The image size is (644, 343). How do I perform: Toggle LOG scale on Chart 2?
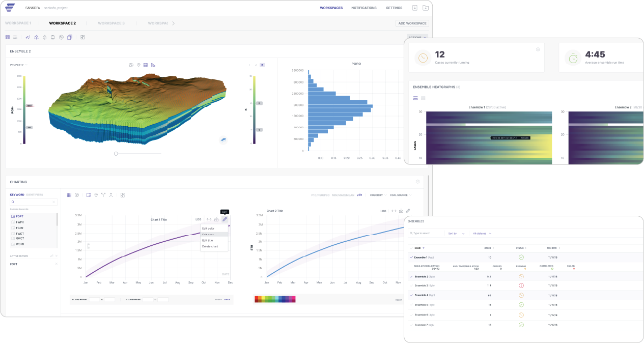click(x=383, y=211)
